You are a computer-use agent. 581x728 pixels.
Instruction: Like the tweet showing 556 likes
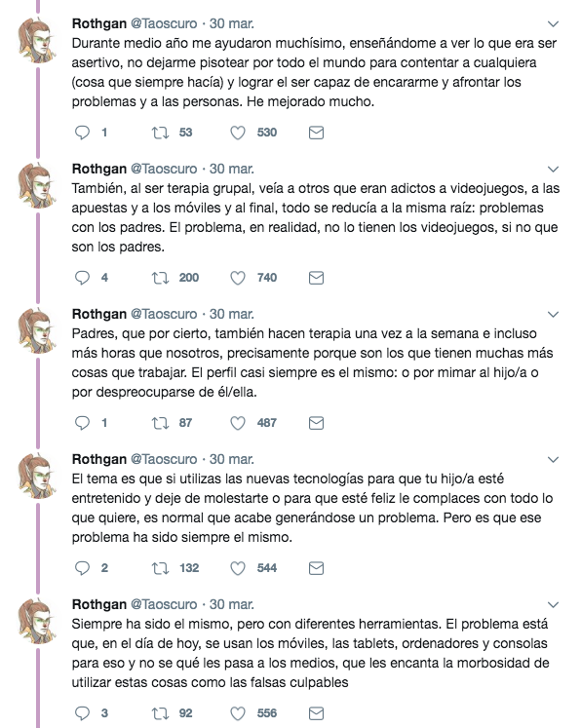(x=238, y=713)
